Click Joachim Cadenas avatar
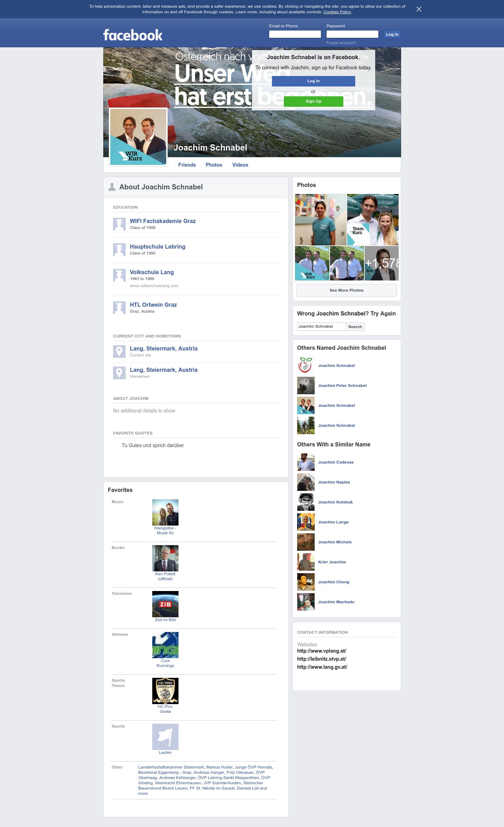Screen dimensions: 504x827 point(306,462)
